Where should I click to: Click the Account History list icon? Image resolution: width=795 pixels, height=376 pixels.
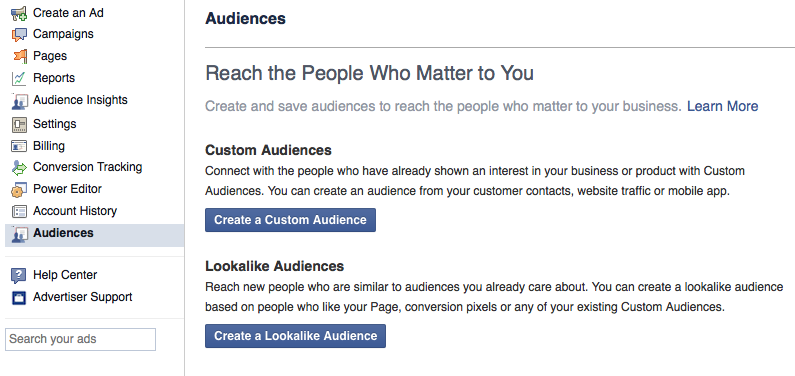[x=19, y=211]
